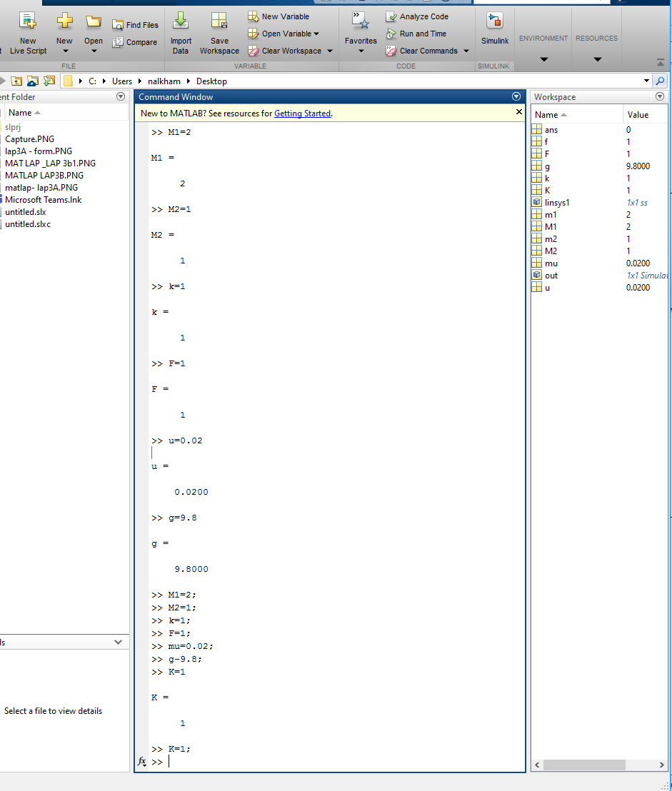The image size is (672, 791).
Task: Click the nalkham segment of the path
Action: [x=164, y=81]
